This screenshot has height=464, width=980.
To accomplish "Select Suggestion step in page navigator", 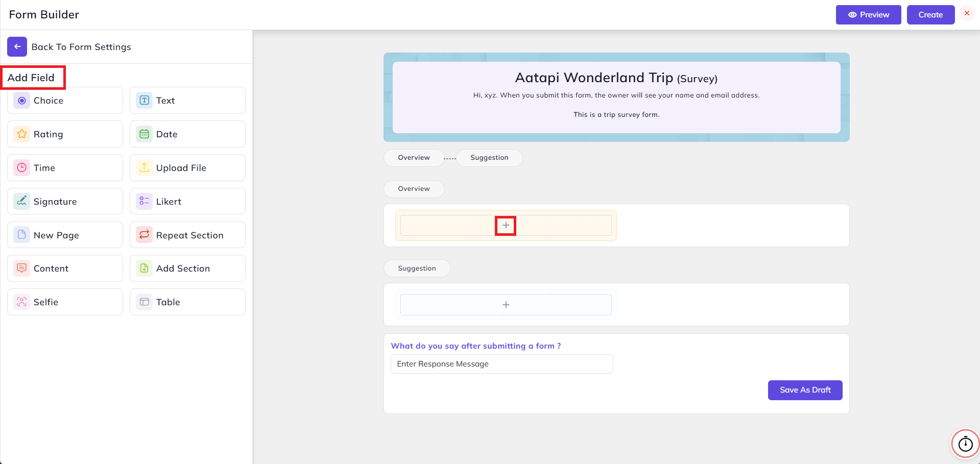I will click(x=489, y=158).
